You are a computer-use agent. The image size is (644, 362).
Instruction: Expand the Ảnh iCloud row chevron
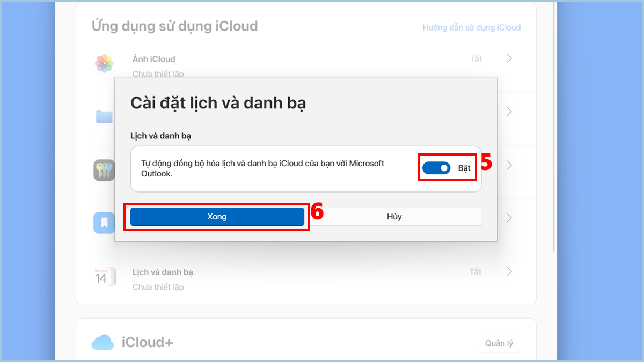click(509, 58)
